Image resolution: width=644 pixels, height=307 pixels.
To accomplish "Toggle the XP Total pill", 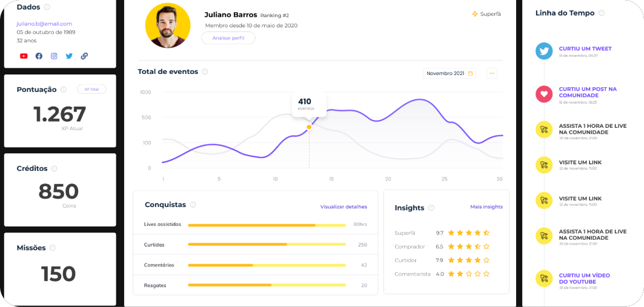I will 91,89.
